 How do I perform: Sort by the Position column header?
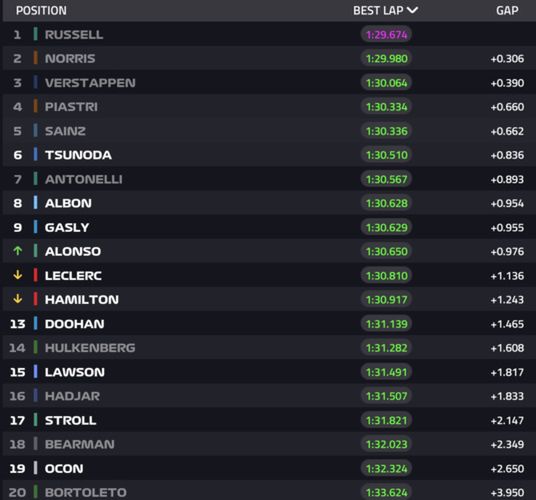click(x=41, y=11)
